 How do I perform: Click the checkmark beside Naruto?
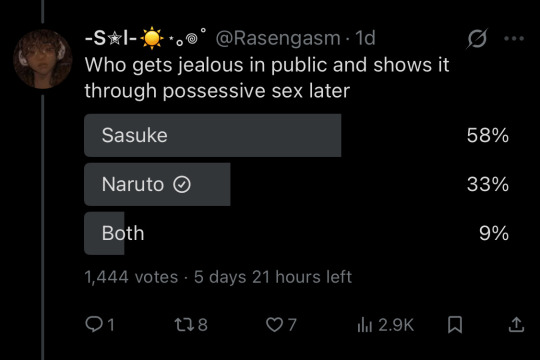[x=181, y=184]
